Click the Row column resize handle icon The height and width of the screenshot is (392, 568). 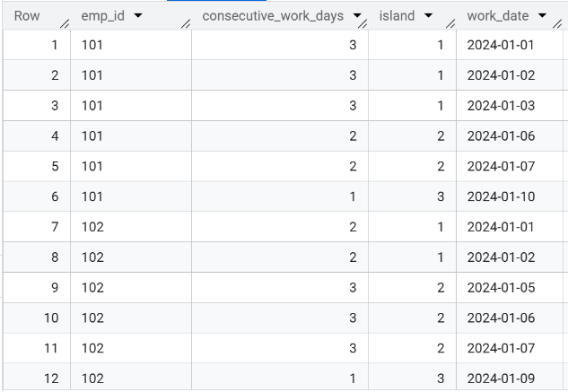pyautogui.click(x=65, y=24)
